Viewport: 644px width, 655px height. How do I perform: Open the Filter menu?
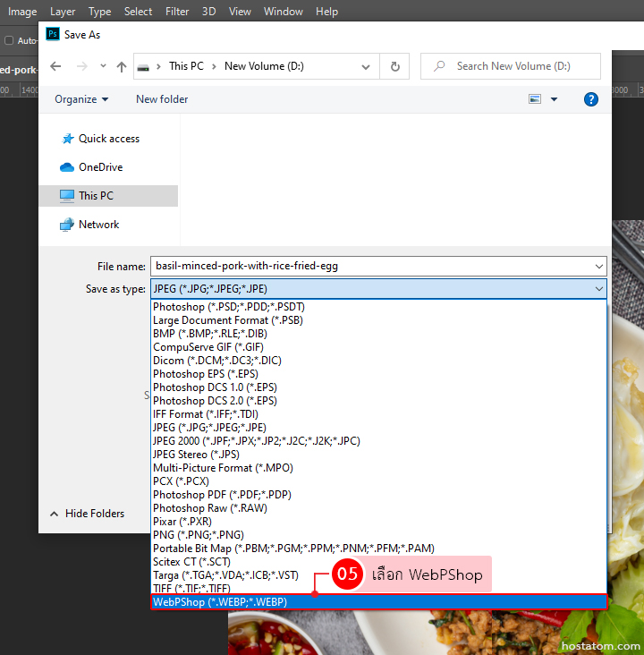[x=177, y=12]
